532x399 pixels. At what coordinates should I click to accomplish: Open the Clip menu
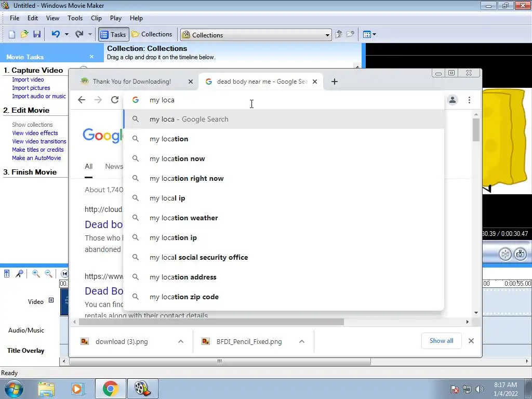96,18
